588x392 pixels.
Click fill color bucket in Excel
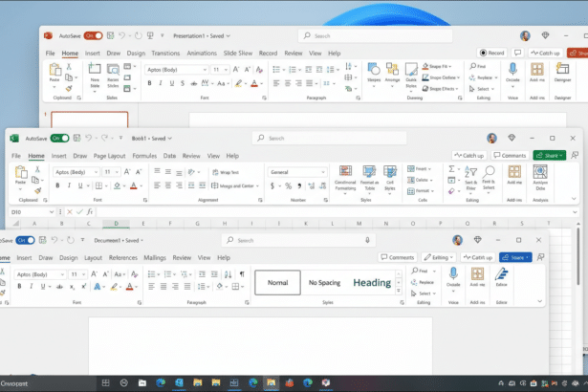coord(117,185)
